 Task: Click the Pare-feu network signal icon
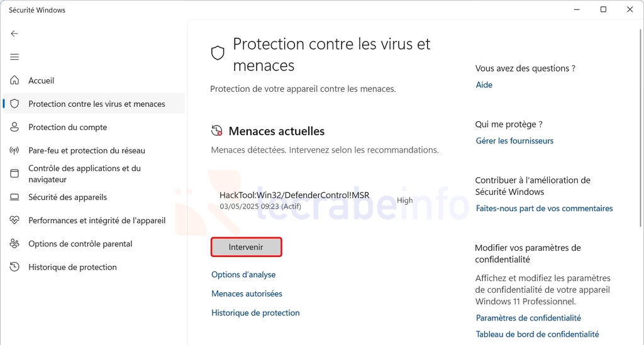point(14,150)
